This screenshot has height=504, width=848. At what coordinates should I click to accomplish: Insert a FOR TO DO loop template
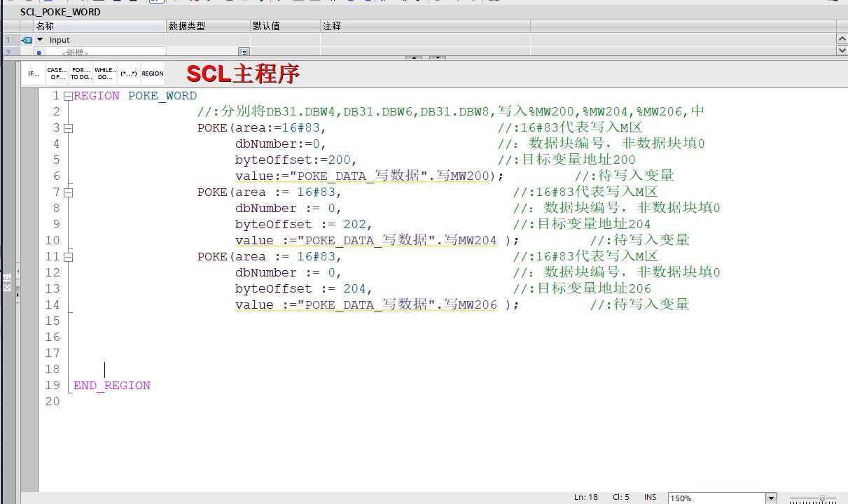click(x=81, y=73)
